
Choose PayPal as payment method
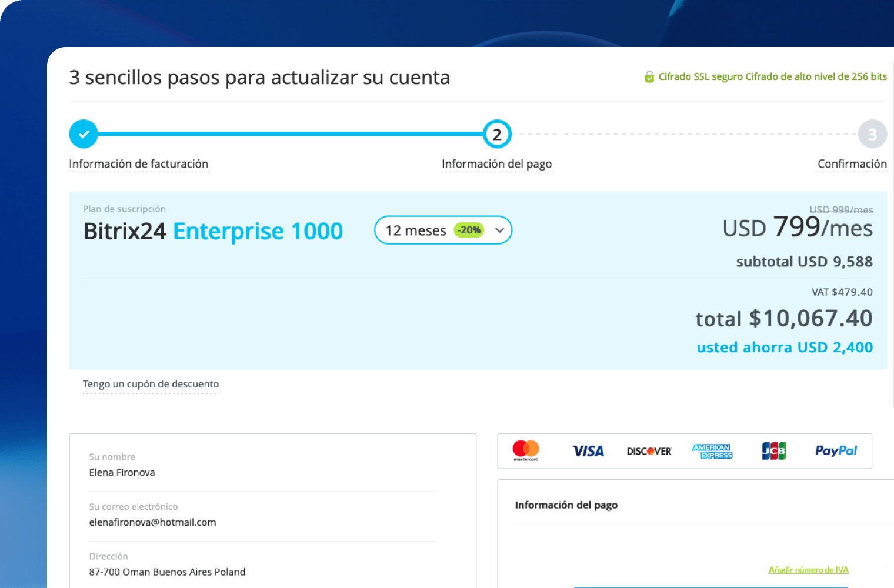click(836, 451)
